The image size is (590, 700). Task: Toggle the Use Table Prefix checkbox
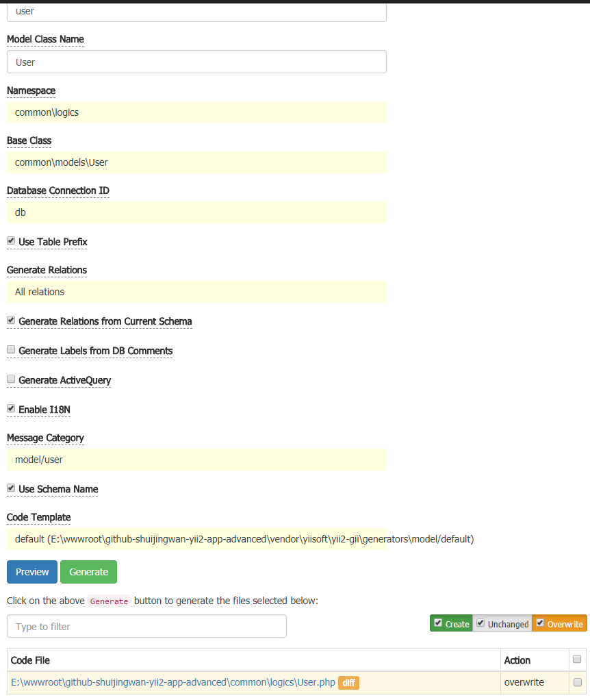click(x=11, y=241)
